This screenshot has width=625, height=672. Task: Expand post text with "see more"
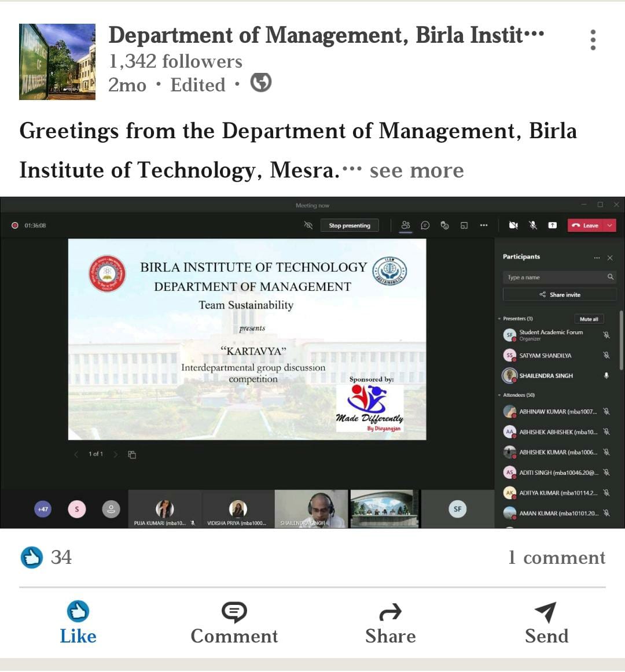pos(416,171)
